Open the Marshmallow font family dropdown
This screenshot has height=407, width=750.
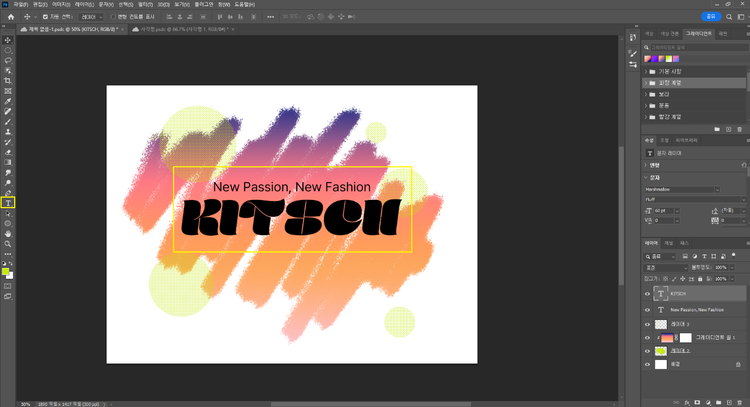pyautogui.click(x=683, y=189)
